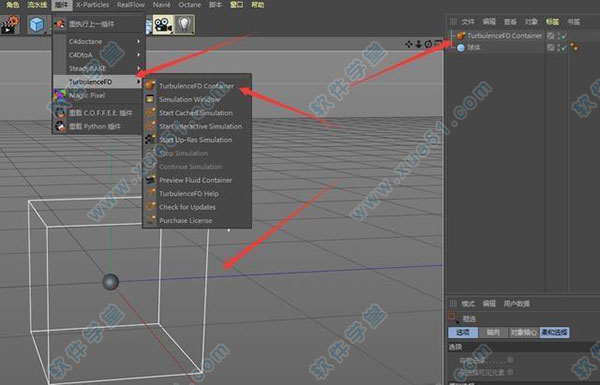Screen dimensions: 600x385
Task: Select TurbulenceFD Help entry
Action: pos(197,193)
